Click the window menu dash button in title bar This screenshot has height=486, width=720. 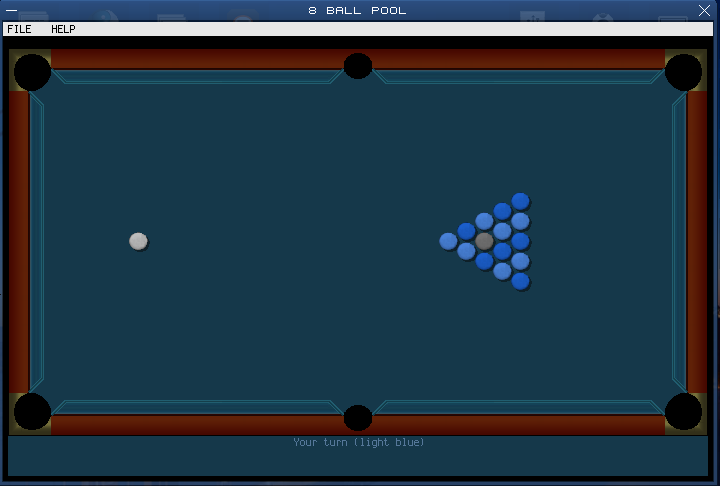[x=12, y=10]
